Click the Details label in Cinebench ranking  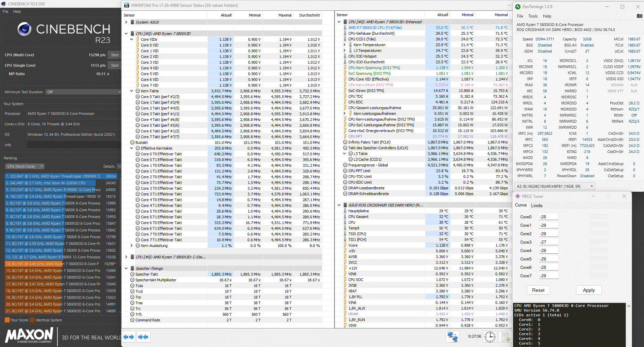click(109, 166)
